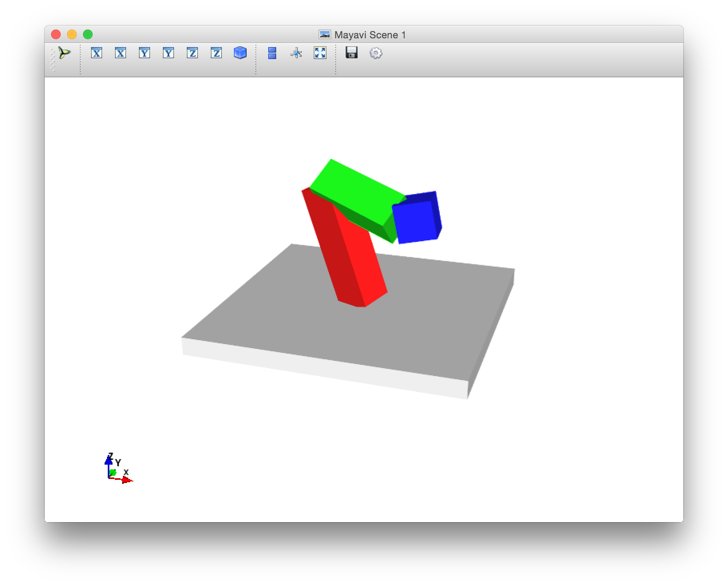Pick the blue cube in the scene
This screenshot has height=586, width=728.
click(414, 222)
